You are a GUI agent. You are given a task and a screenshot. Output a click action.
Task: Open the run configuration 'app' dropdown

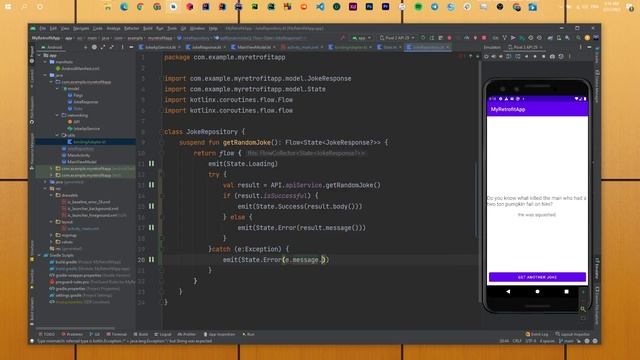click(x=361, y=38)
